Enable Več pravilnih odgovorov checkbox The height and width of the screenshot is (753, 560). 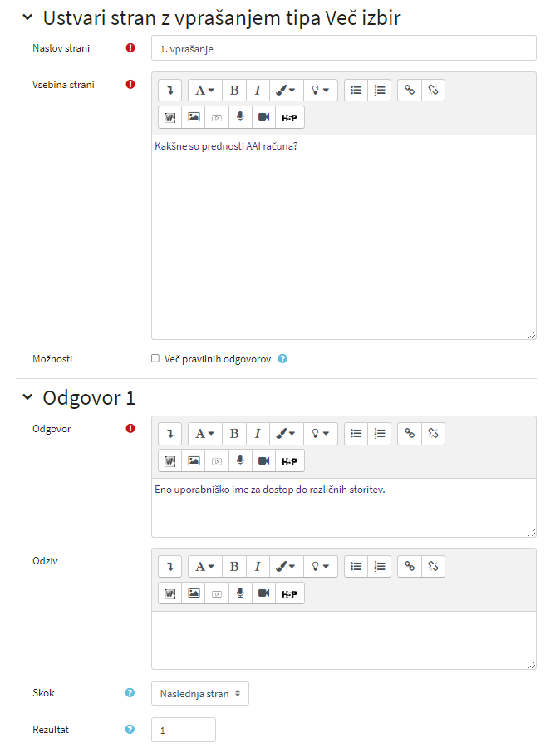click(155, 358)
